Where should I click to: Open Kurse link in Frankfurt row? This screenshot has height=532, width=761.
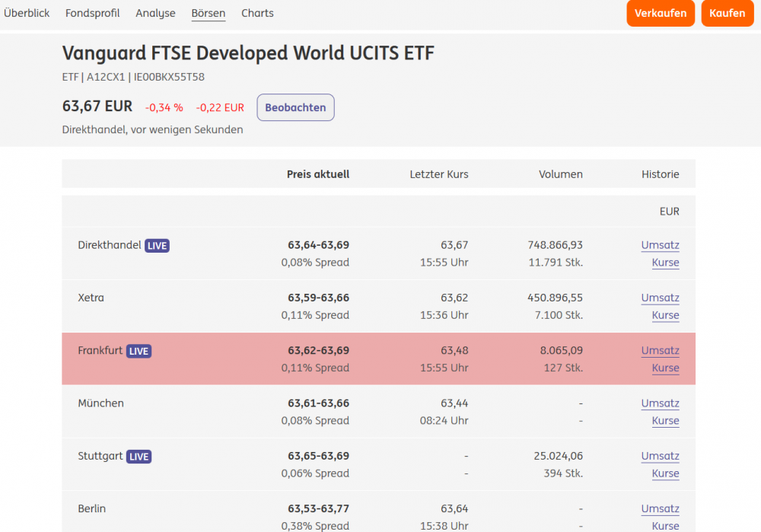tap(665, 368)
